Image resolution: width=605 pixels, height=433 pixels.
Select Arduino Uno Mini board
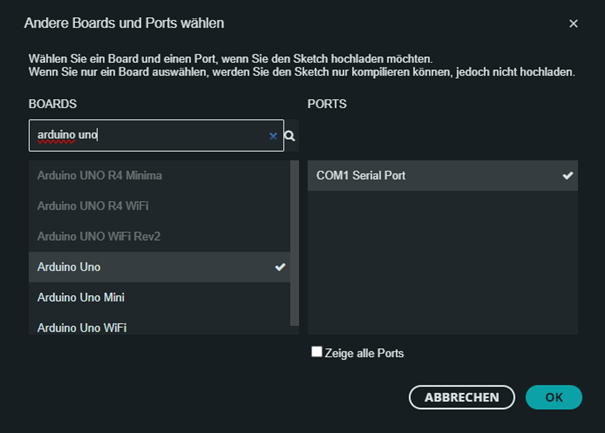coord(159,298)
